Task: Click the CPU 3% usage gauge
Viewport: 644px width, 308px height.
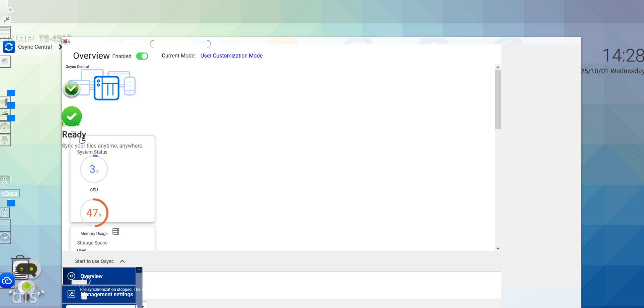Action: point(94,169)
